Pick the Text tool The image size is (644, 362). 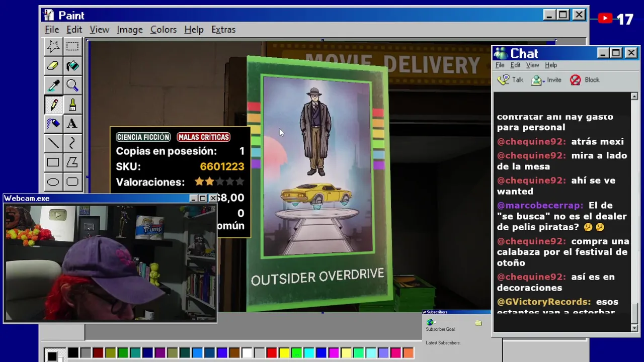(x=72, y=124)
